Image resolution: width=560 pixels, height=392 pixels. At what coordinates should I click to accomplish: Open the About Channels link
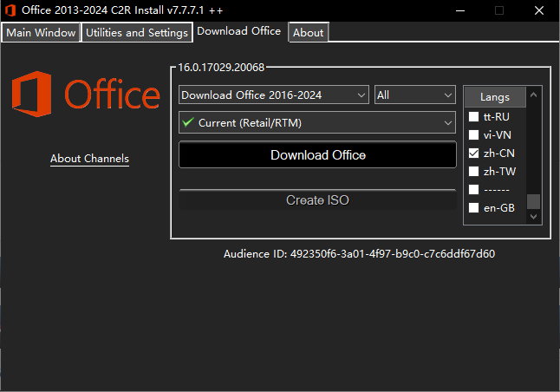click(89, 159)
